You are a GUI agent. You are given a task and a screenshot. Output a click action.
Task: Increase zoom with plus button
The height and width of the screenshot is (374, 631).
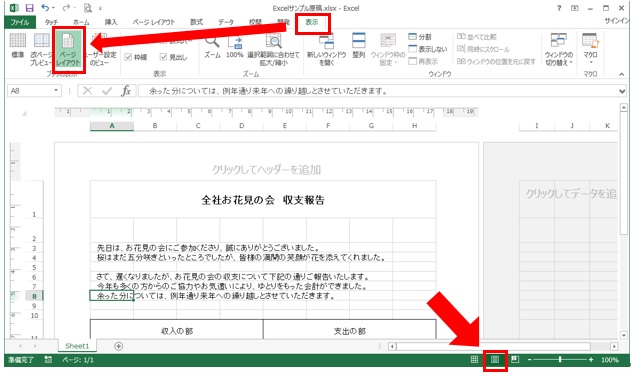point(590,360)
